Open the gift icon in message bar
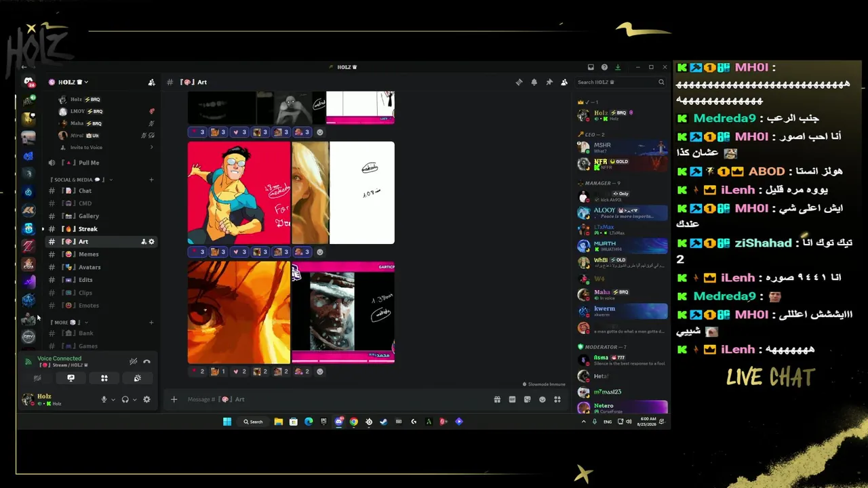The width and height of the screenshot is (868, 488). tap(497, 400)
